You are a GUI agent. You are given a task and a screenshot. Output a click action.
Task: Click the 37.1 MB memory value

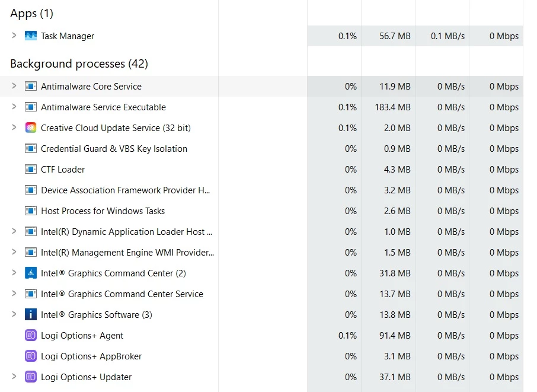tap(395, 377)
